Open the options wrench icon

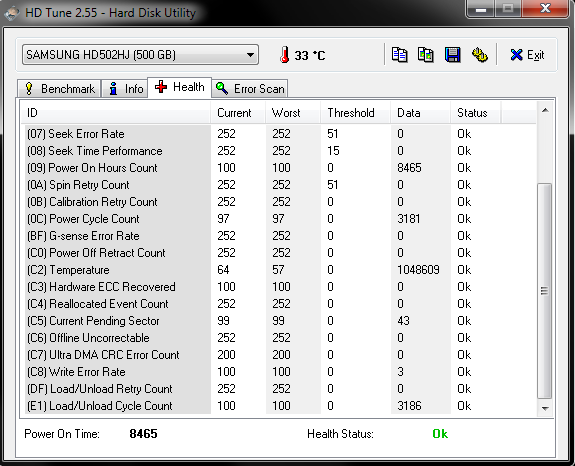479,55
